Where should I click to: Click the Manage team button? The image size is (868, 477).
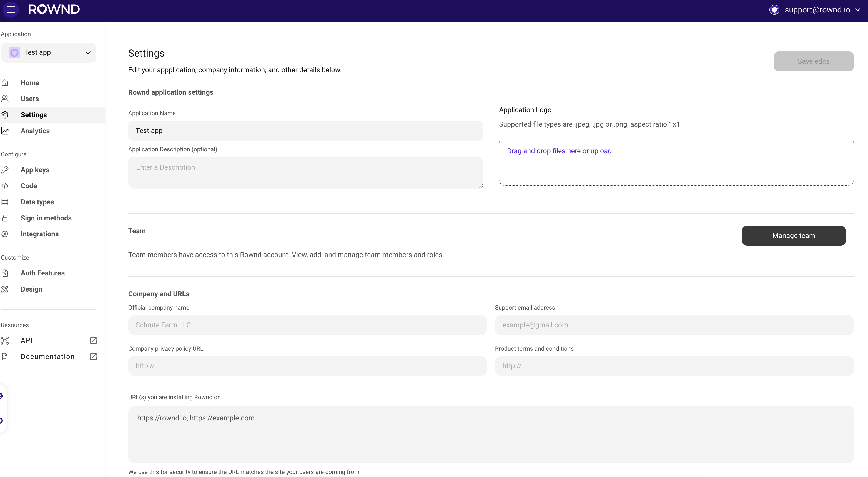[x=793, y=236]
